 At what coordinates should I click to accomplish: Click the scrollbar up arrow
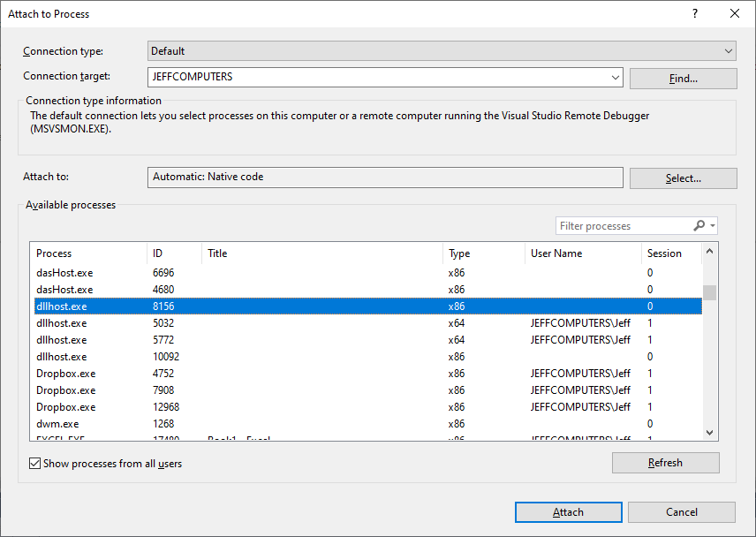pyautogui.click(x=709, y=251)
